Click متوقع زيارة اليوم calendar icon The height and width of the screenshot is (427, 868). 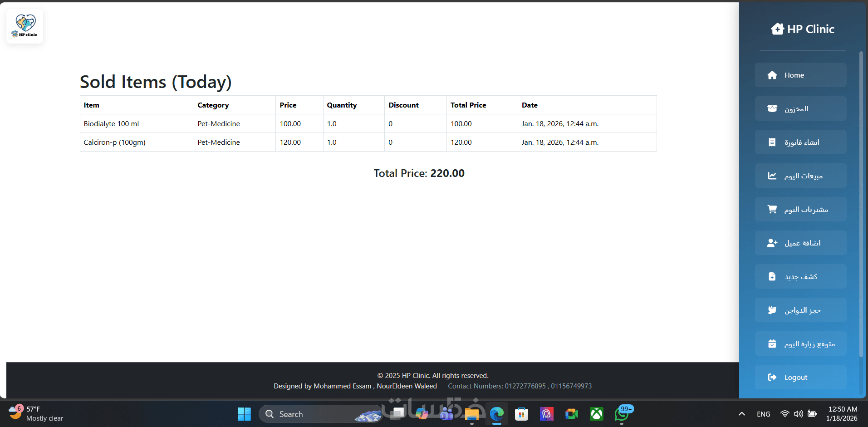pyautogui.click(x=772, y=344)
